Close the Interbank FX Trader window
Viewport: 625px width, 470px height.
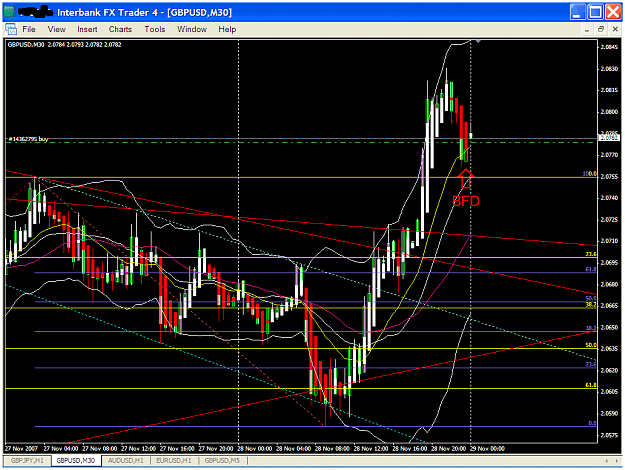[x=613, y=12]
